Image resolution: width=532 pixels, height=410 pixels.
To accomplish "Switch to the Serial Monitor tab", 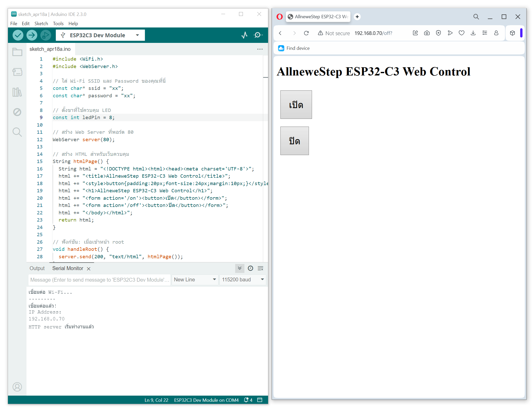I will point(68,268).
